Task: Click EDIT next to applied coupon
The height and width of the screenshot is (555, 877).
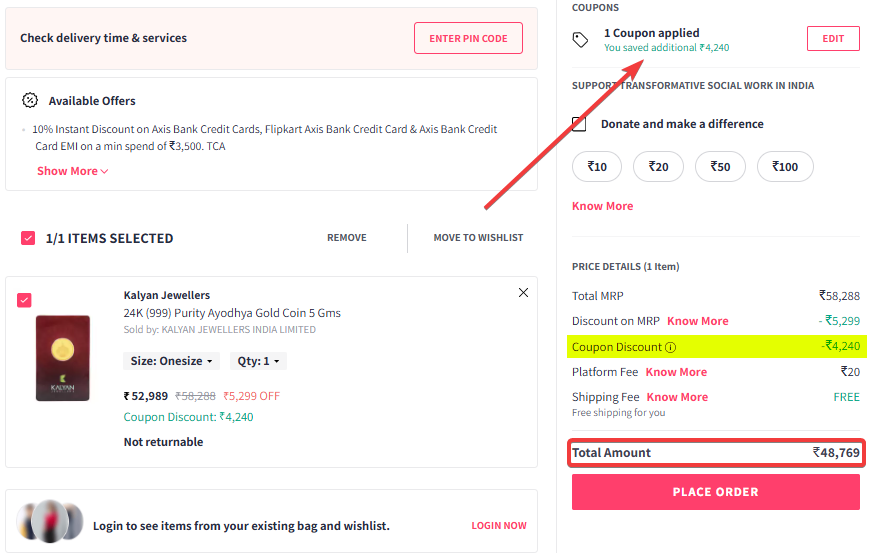Action: (x=833, y=39)
